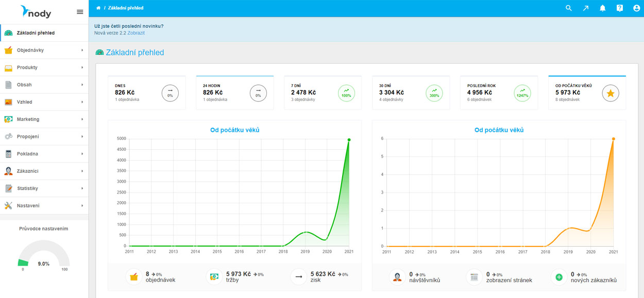Click the external link arrow icon in header
This screenshot has height=298, width=644.
point(586,8)
